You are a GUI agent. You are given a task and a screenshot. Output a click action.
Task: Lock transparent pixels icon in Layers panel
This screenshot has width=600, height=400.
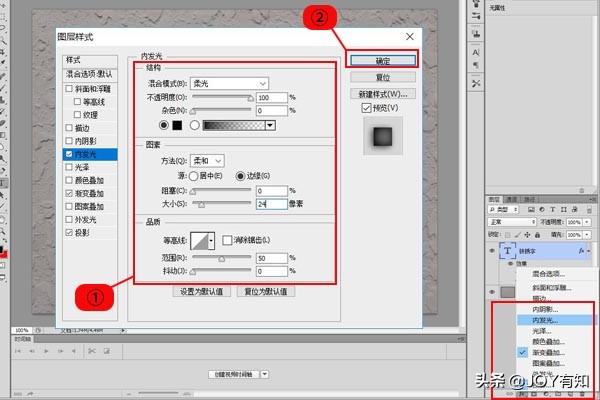point(507,235)
